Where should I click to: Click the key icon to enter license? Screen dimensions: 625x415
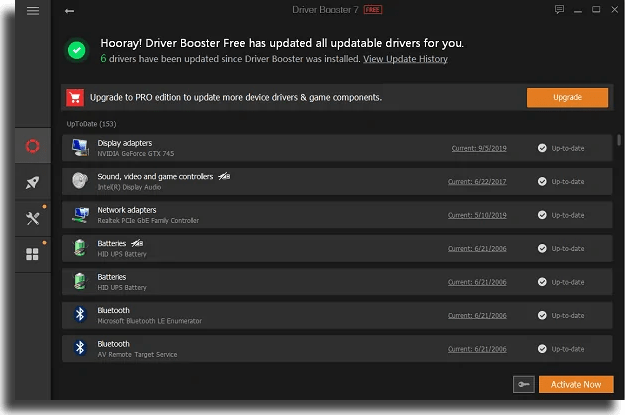(524, 384)
